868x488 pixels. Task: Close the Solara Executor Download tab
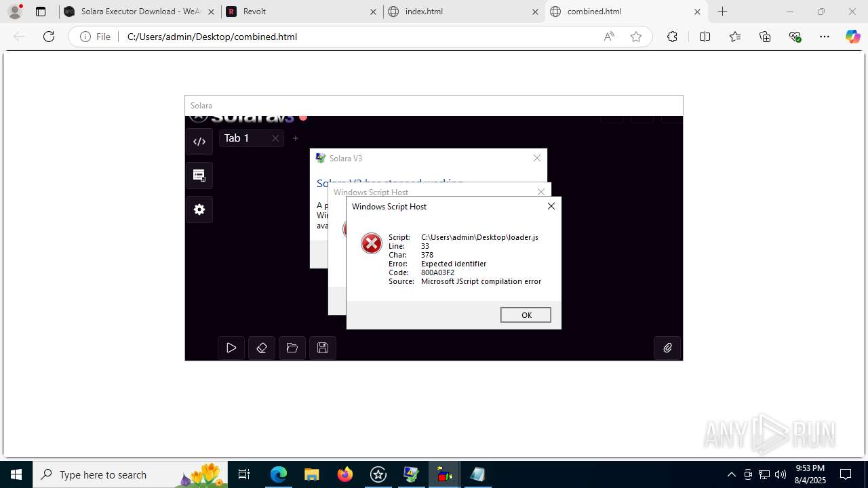211,12
